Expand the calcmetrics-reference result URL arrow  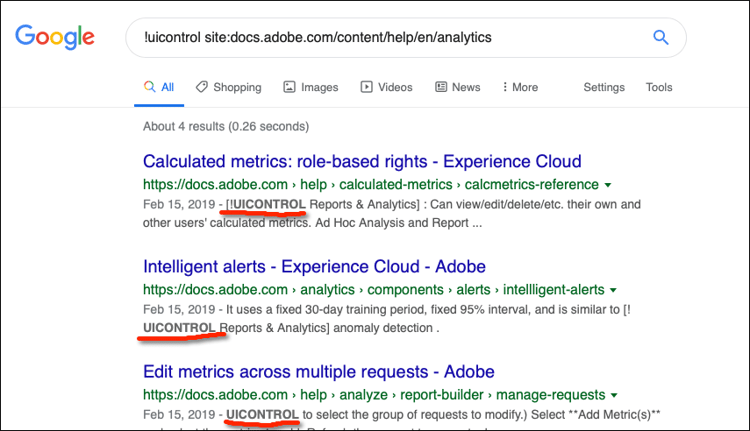609,185
